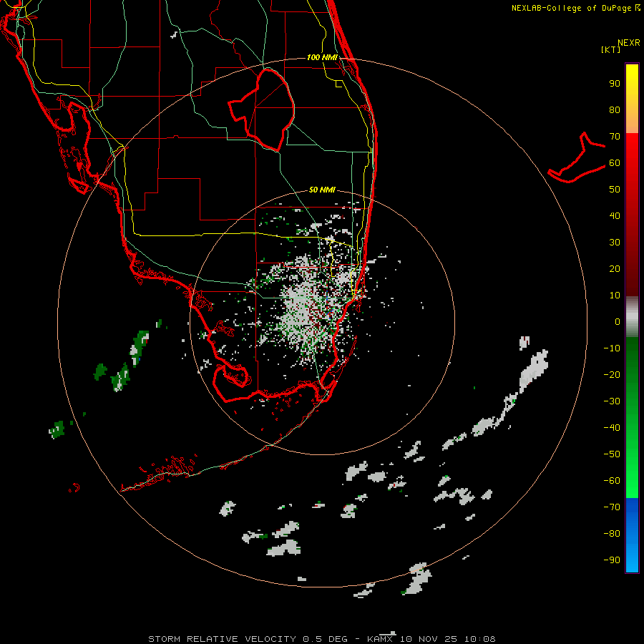Select the -50 value on velocity scale
This screenshot has height=644, width=644.
point(612,454)
